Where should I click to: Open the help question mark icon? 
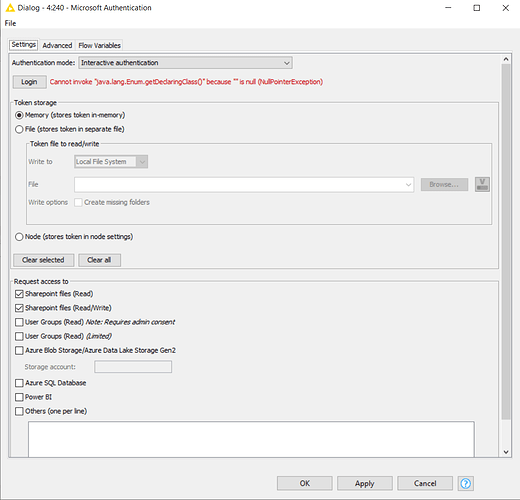(x=466, y=483)
